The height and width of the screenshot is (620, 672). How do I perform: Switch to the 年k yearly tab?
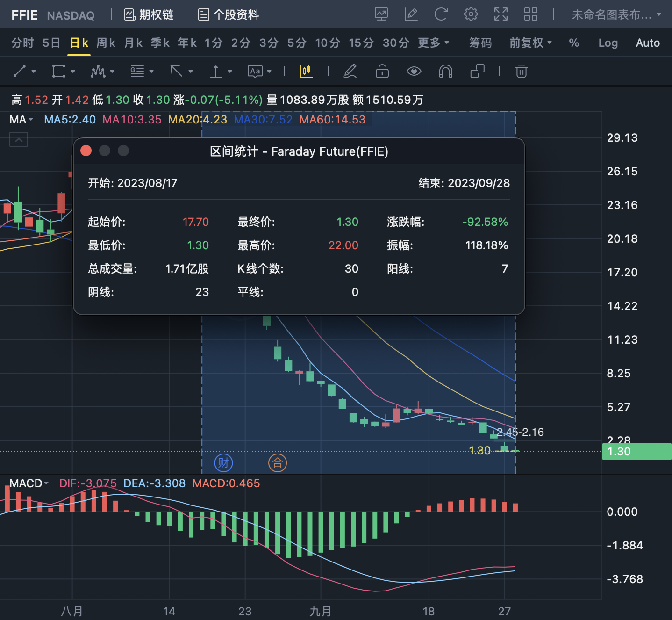[x=187, y=43]
